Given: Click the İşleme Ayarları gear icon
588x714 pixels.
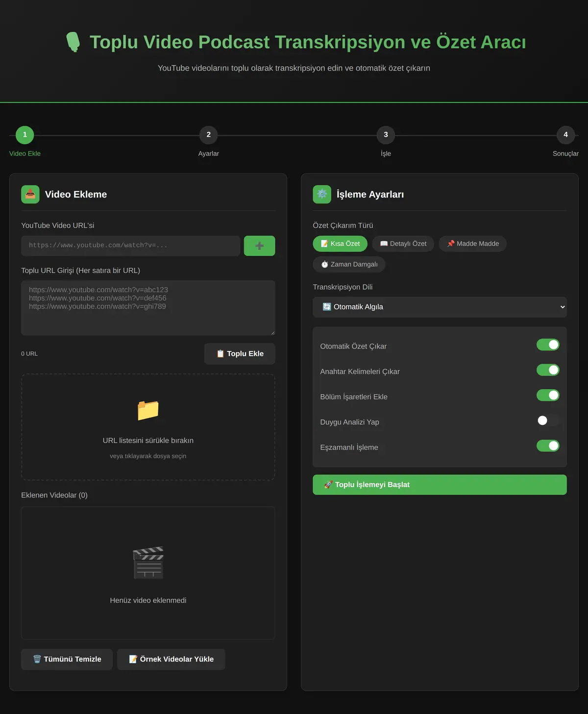Looking at the screenshot, I should coord(322,195).
